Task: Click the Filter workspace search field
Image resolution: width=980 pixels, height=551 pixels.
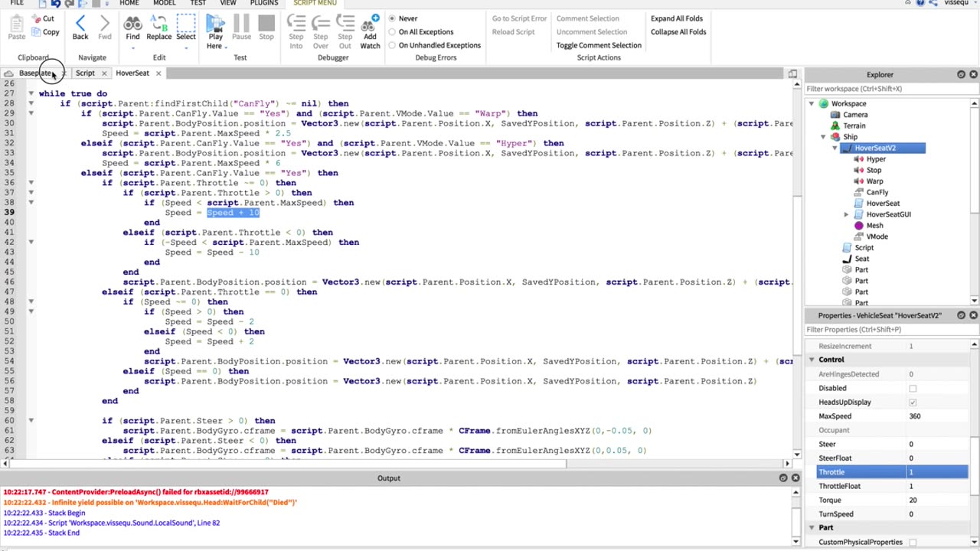Action: click(891, 89)
